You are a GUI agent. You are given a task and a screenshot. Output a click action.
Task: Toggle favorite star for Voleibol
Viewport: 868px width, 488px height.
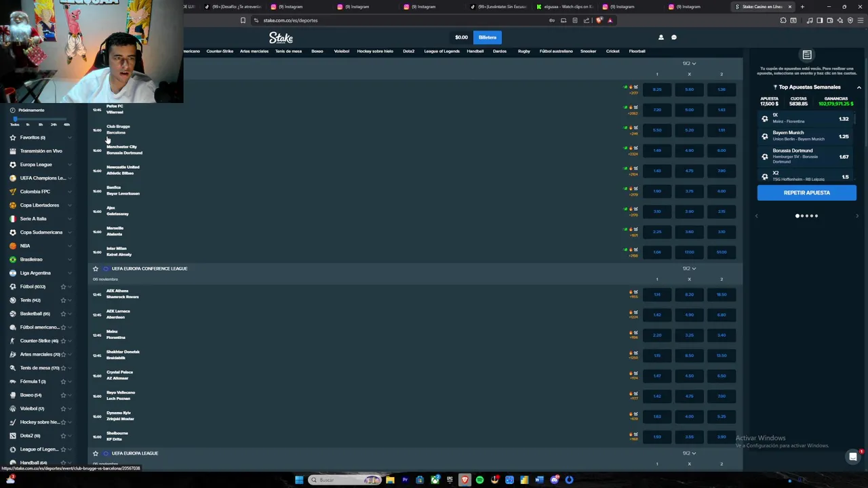(x=63, y=409)
